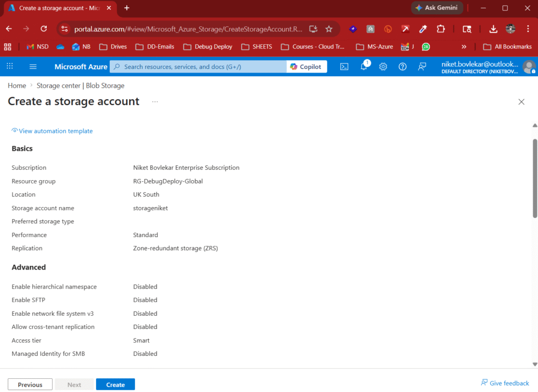Click the Azure search resources field

coord(198,67)
